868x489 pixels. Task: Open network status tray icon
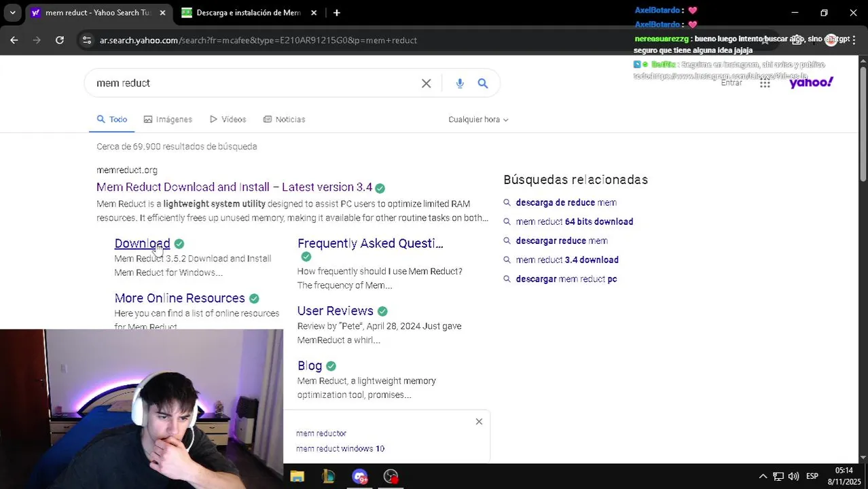click(778, 476)
